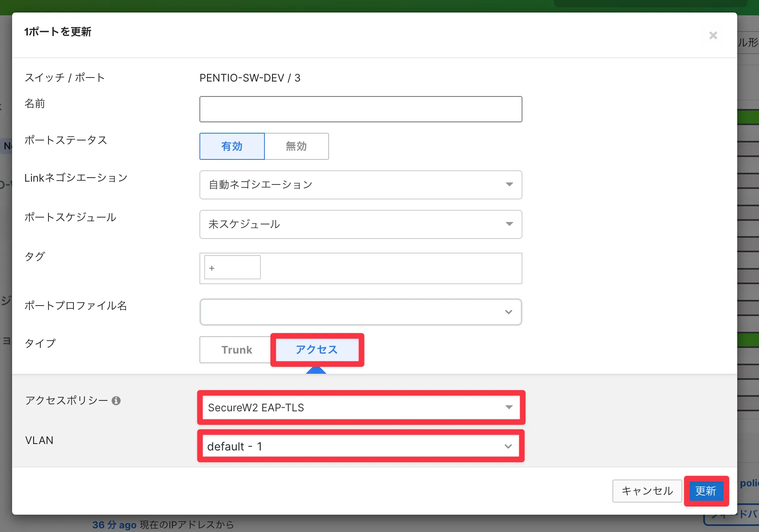Click the PENTIO-SW-DEV / 3 switch text

pyautogui.click(x=250, y=78)
